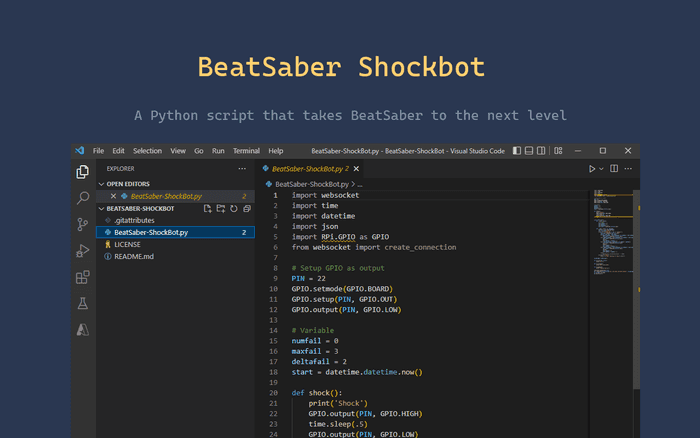This screenshot has width=700, height=438.
Task: Click '# Setup GPIO as output' comment
Action: [338, 268]
